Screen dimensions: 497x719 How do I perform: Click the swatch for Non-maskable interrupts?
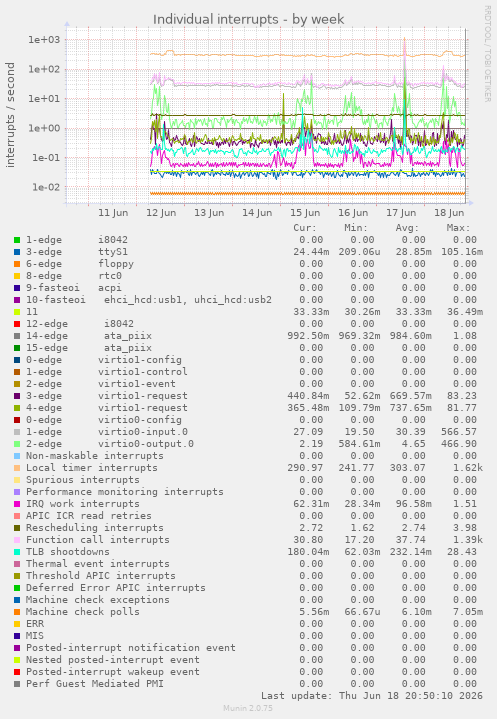pyautogui.click(x=17, y=456)
